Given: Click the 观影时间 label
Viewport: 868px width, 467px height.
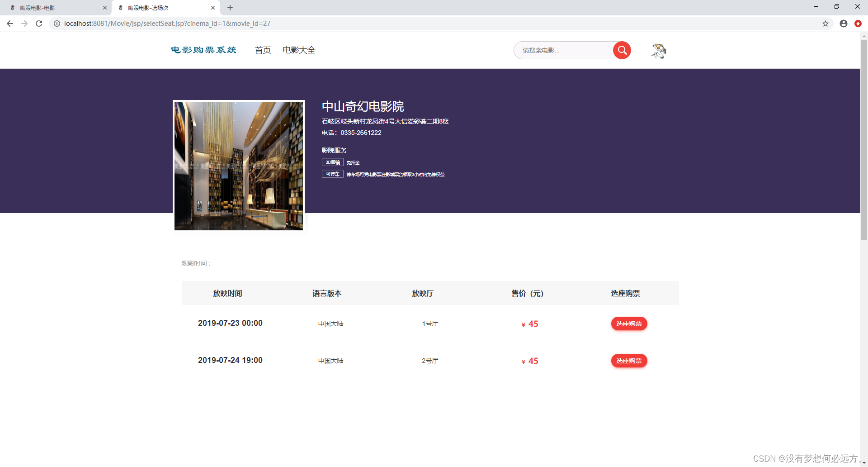Looking at the screenshot, I should [x=196, y=263].
